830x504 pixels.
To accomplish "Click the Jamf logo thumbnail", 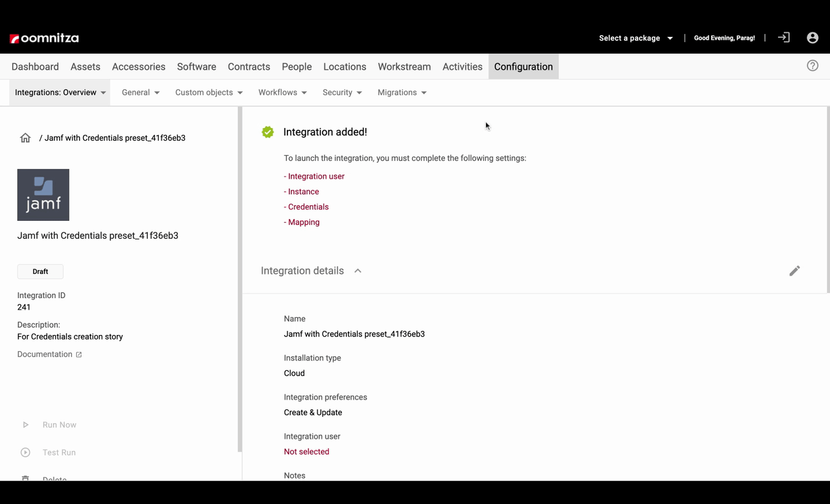I will click(43, 195).
